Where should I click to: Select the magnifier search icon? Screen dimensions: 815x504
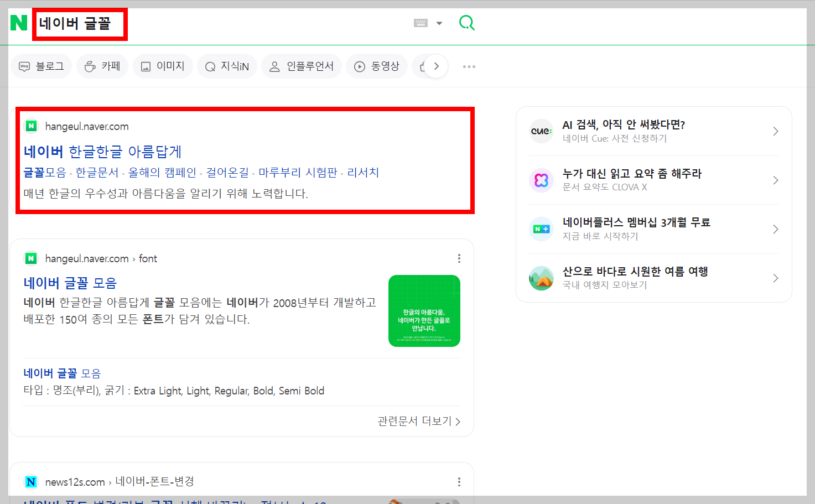(466, 22)
